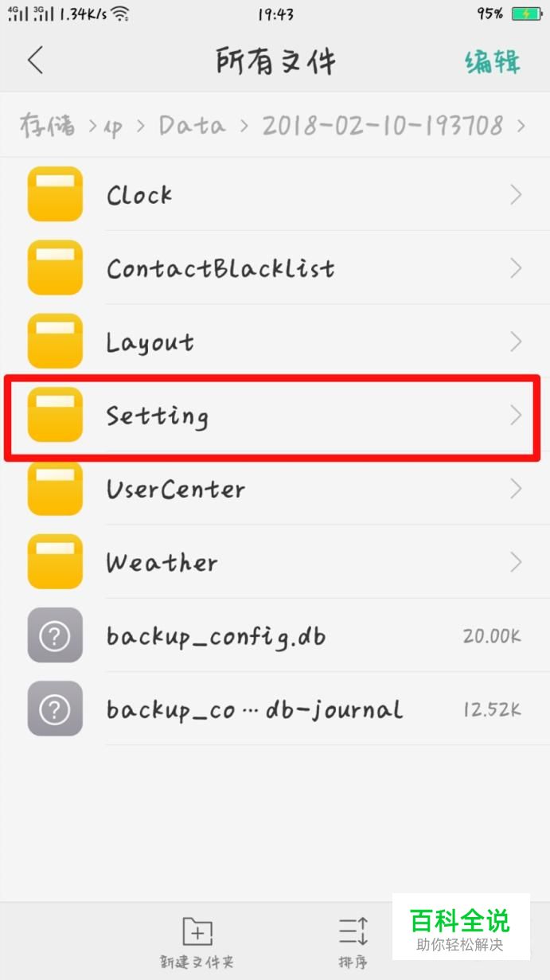Go to the Data breadcrumb folder
The height and width of the screenshot is (980, 550).
(x=192, y=125)
